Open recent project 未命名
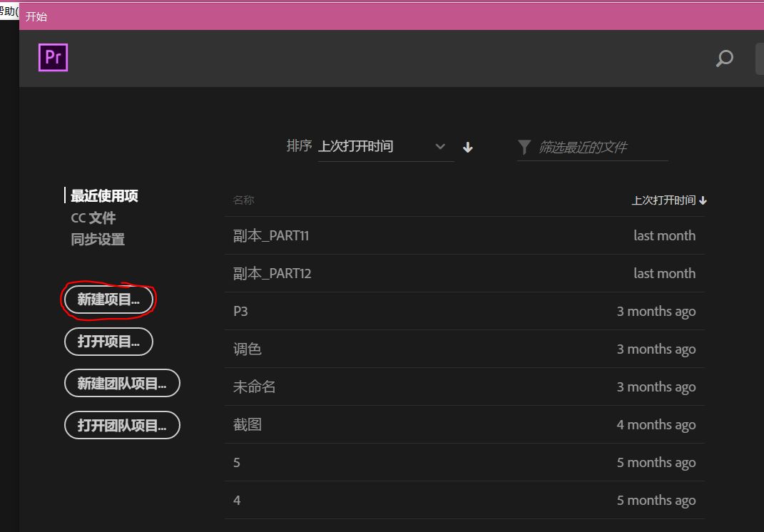The height and width of the screenshot is (532, 764). [465, 387]
